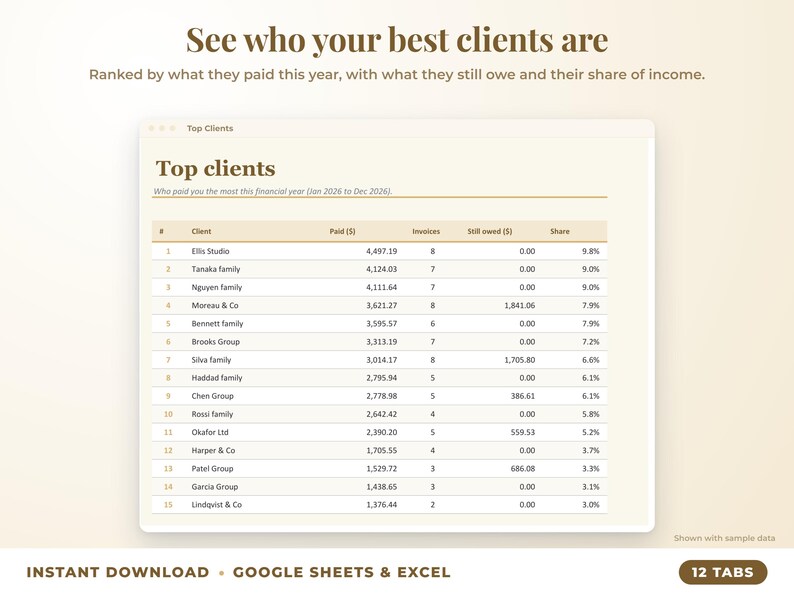Viewport: 794px width, 596px height.
Task: Click the 5.2% share cell
Action: point(590,432)
